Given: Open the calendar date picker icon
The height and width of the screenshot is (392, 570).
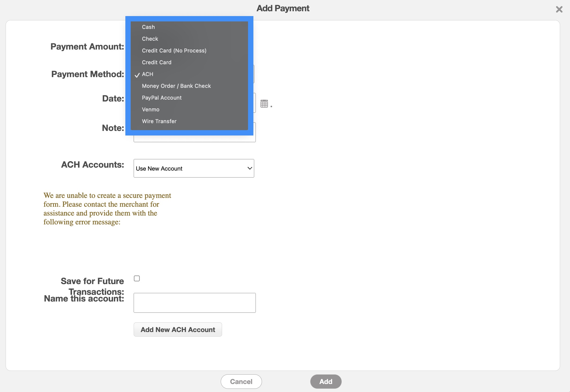Looking at the screenshot, I should point(264,104).
